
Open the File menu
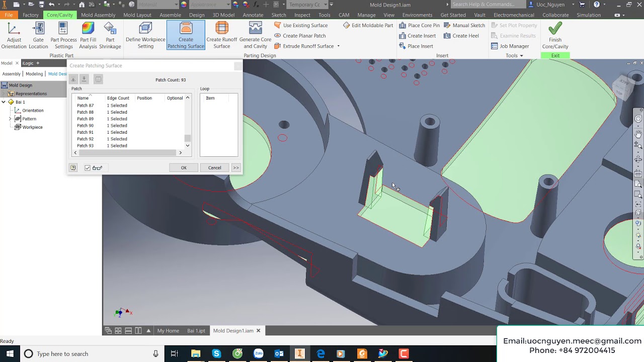tap(9, 15)
